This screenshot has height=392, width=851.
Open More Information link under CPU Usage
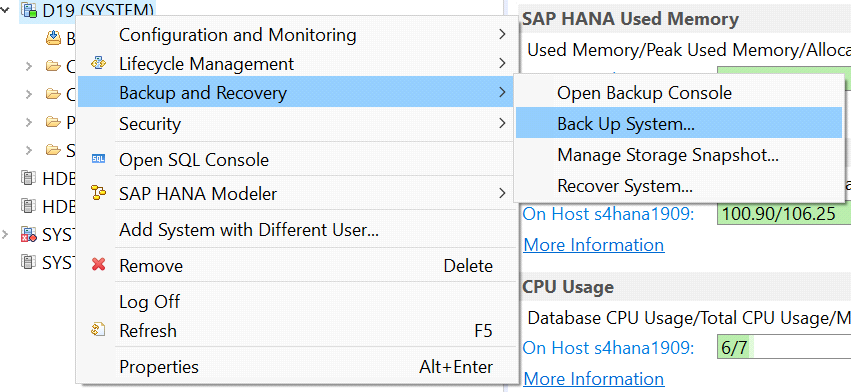click(x=594, y=378)
